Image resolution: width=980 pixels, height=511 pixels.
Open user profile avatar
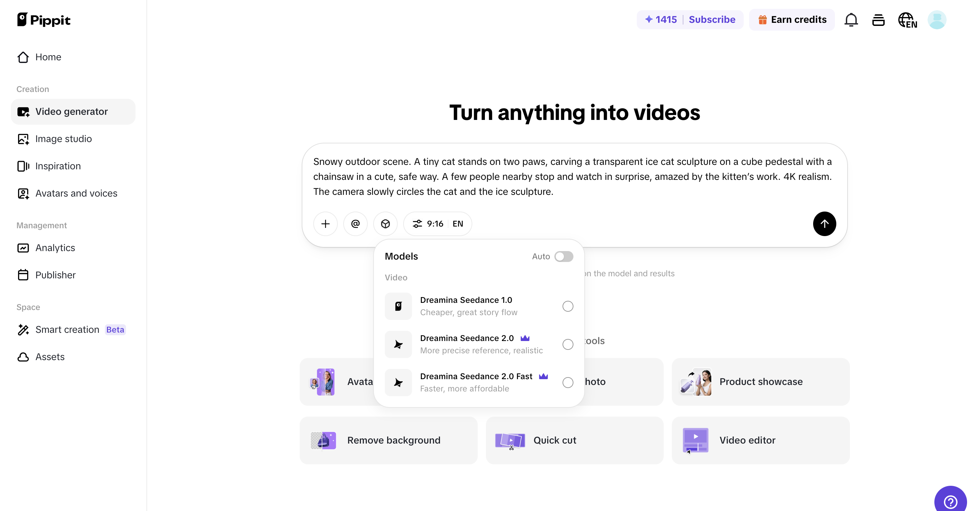click(937, 20)
